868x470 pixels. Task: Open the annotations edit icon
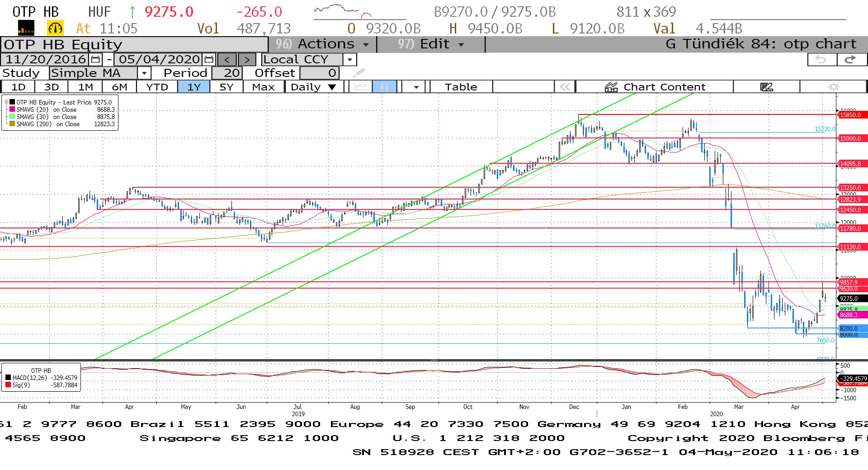pos(767,87)
